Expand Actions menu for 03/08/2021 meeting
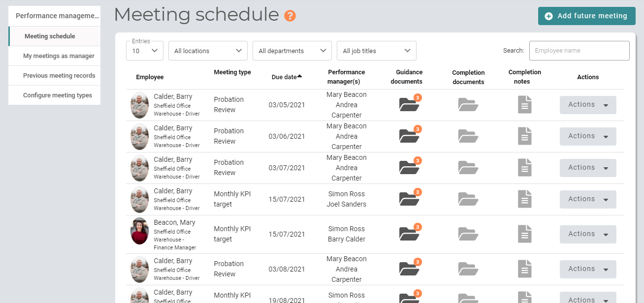Image resolution: width=644 pixels, height=303 pixels. coord(588,269)
